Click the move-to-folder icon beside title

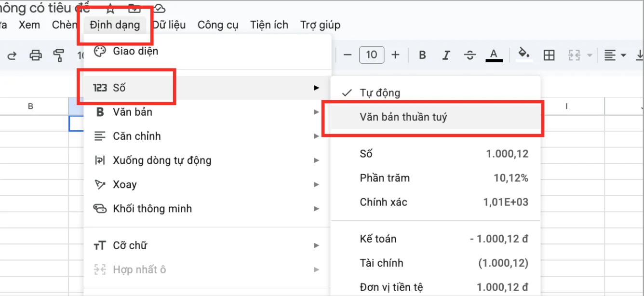click(x=135, y=7)
